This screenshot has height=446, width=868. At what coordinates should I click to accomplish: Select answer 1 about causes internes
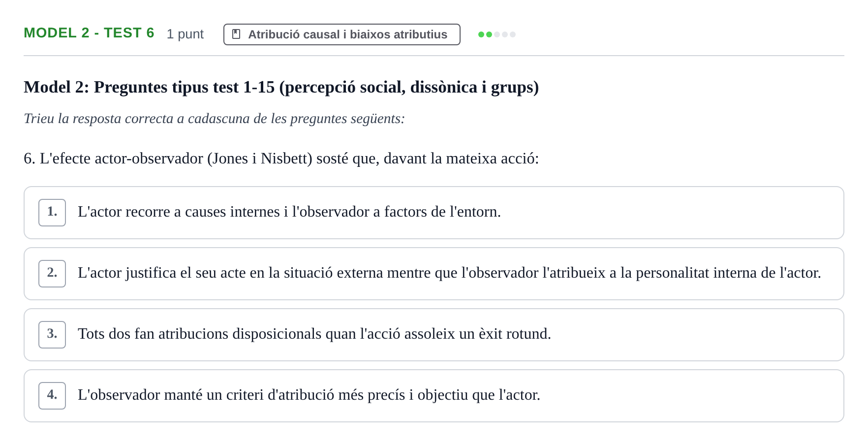[x=434, y=213]
